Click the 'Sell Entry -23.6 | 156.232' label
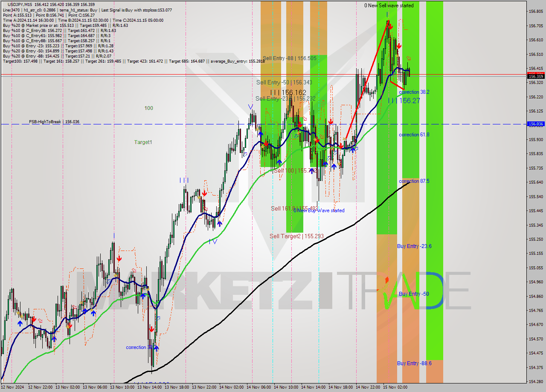The image size is (546, 392). coord(286,98)
